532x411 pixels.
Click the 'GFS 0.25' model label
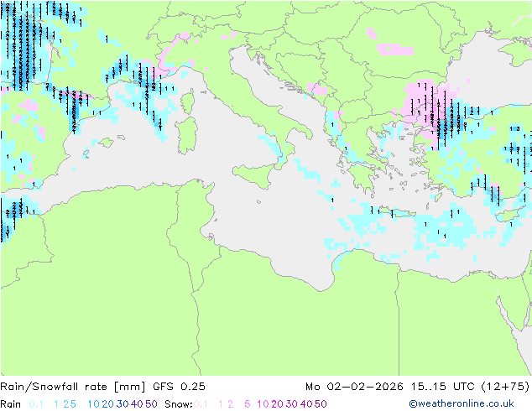pyautogui.click(x=179, y=387)
